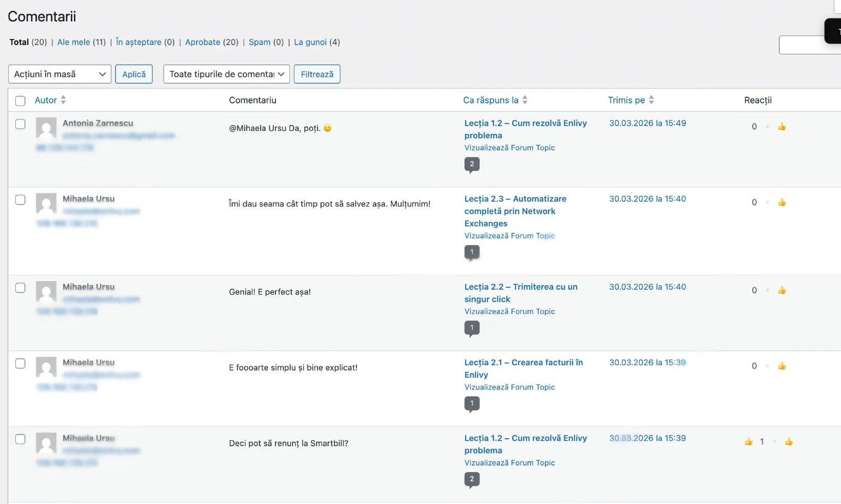Screen dimensions: 841x504
Task: Click comment text "Deci pot să renunț la Smartbill?"
Action: point(289,444)
